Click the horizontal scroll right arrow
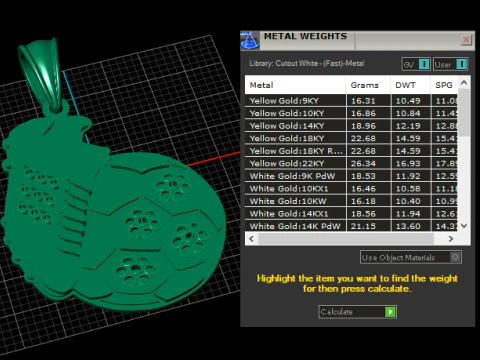This screenshot has height=360, width=480. 451,239
